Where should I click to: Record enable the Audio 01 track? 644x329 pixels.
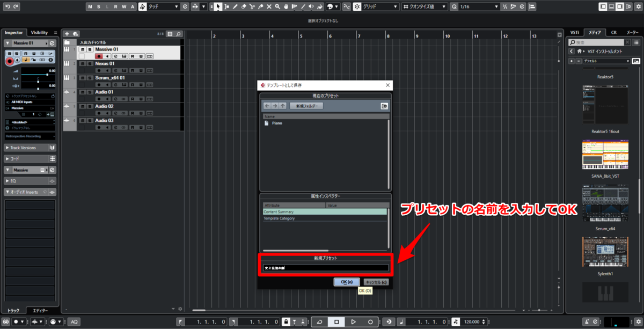(98, 99)
